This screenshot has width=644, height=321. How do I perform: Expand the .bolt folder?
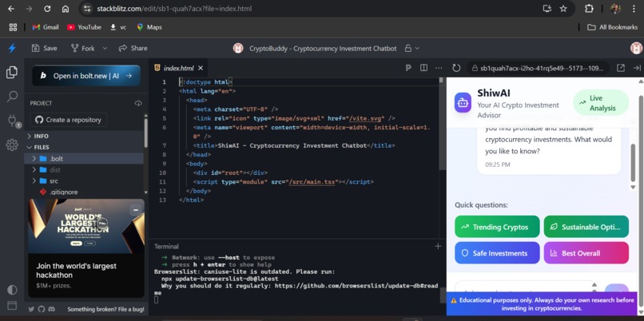84,158
